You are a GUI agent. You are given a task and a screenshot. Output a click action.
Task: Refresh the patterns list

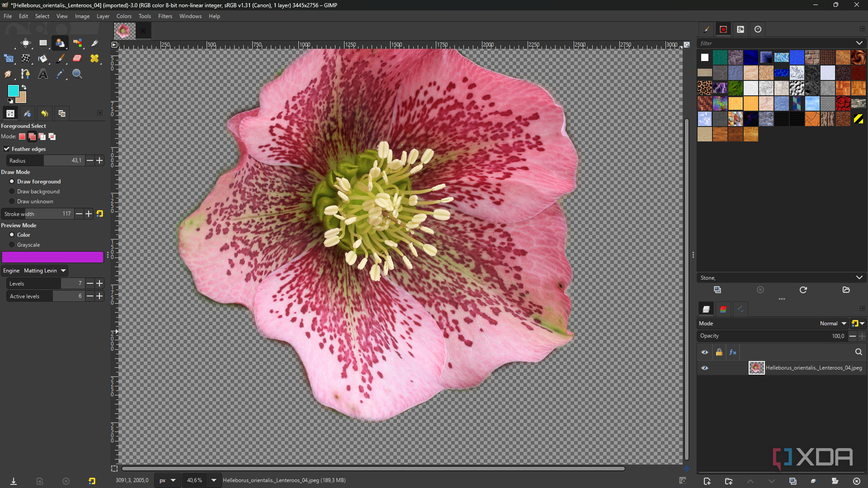[803, 290]
